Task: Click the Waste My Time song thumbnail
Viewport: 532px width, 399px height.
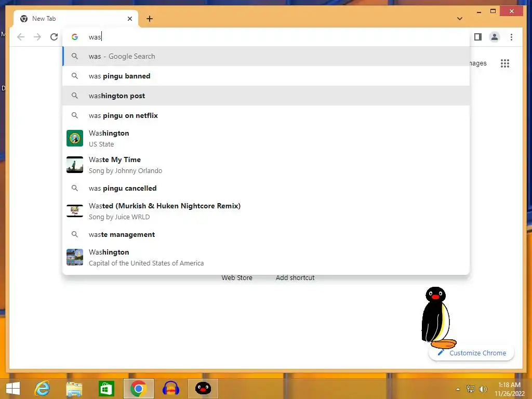Action: pyautogui.click(x=75, y=165)
